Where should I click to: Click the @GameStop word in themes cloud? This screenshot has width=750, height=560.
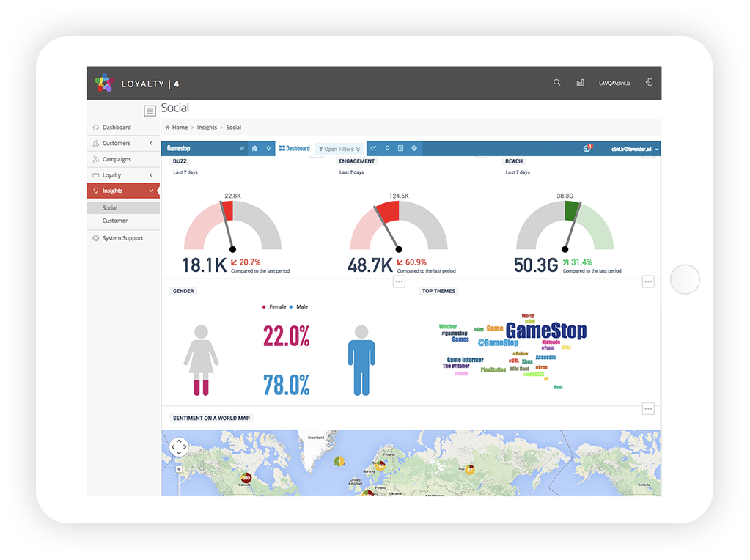[x=498, y=342]
